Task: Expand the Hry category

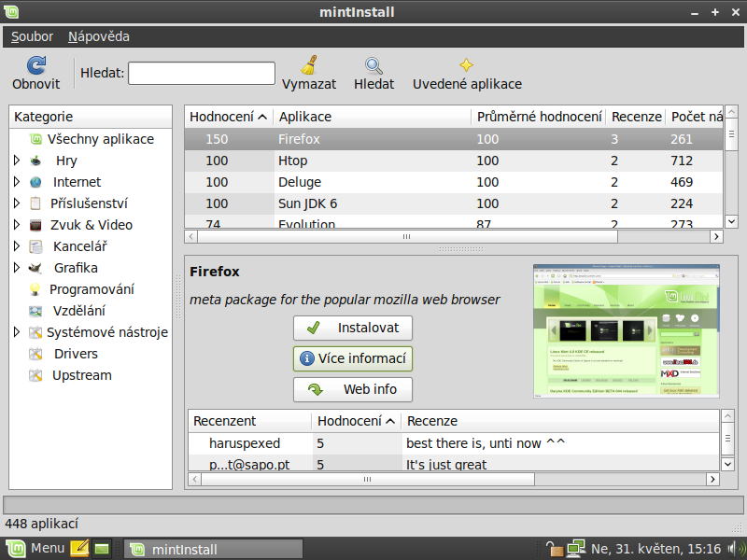Action: click(x=17, y=161)
